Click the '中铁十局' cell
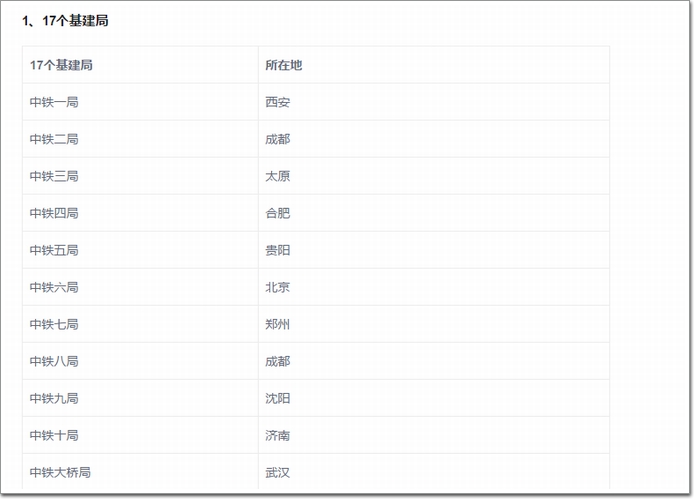The height and width of the screenshot is (499, 694). (140, 436)
